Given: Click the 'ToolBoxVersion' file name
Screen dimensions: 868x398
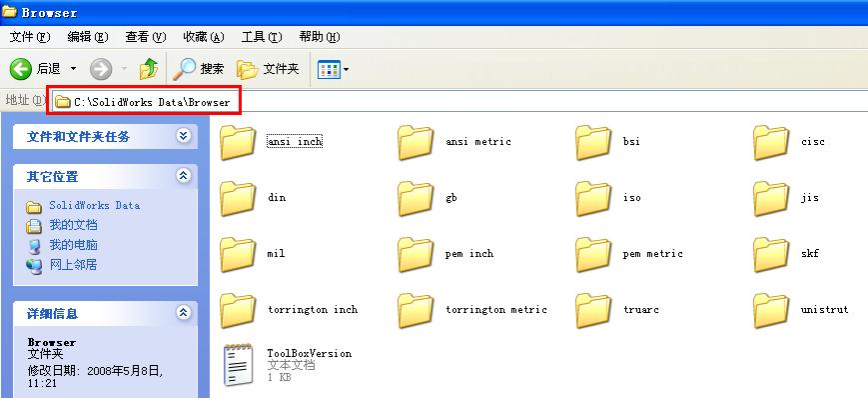Looking at the screenshot, I should coord(310,353).
